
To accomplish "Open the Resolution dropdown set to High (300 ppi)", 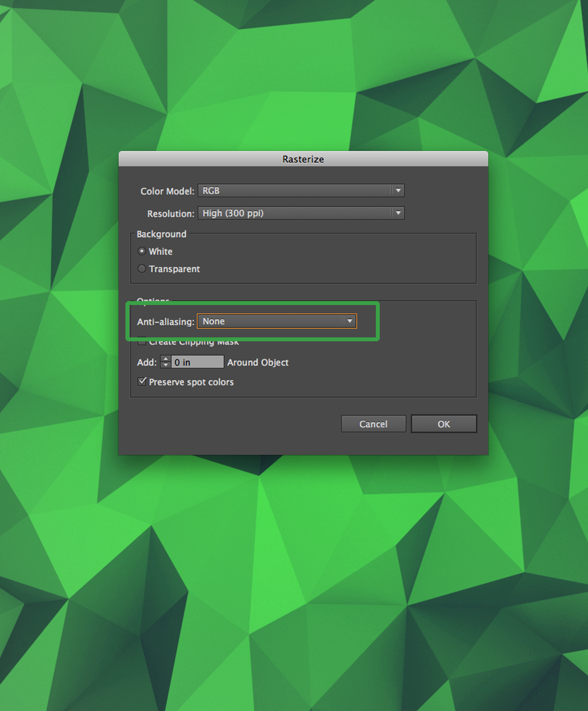I will coord(294,213).
